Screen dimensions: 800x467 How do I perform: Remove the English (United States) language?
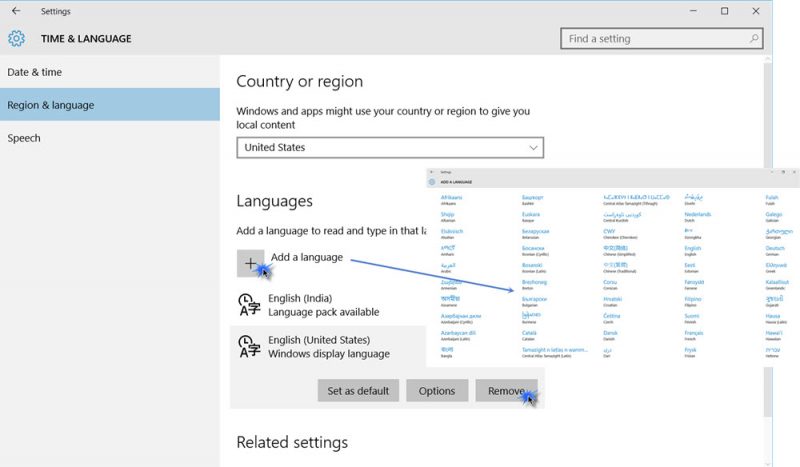[506, 390]
